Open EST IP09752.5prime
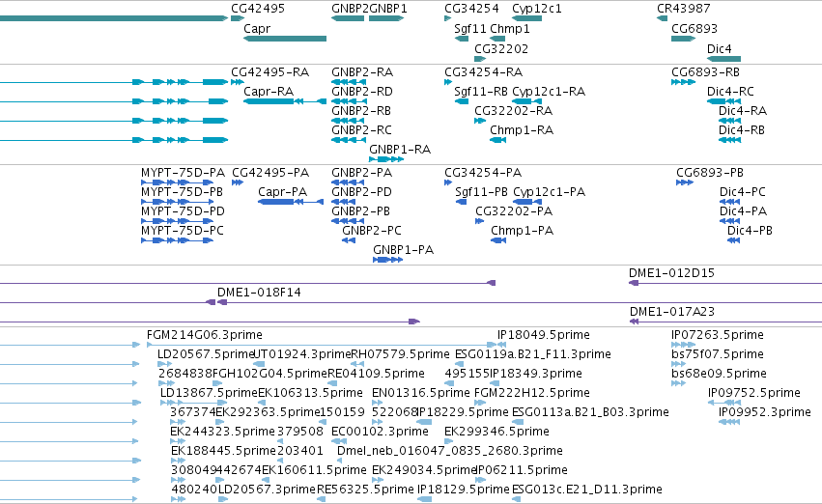The width and height of the screenshot is (822, 504). 754,394
